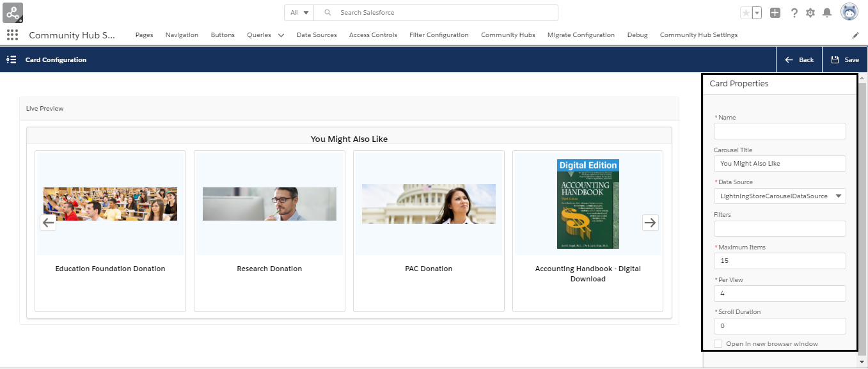Open the Help question mark icon
Screen dimensions: 868x369
tap(794, 13)
